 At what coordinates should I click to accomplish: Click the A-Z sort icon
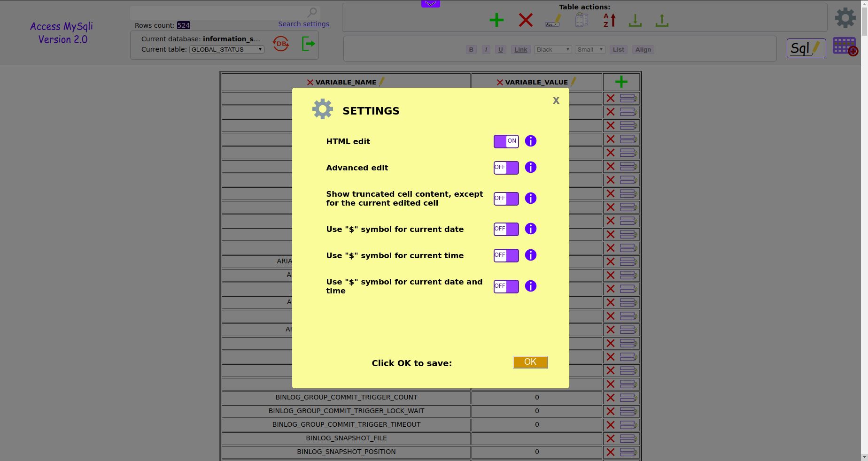pyautogui.click(x=609, y=20)
